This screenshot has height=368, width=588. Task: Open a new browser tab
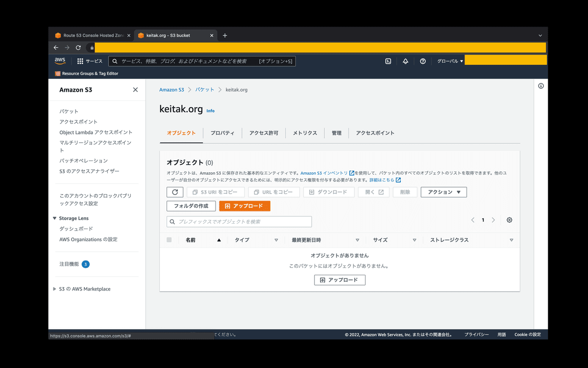[x=225, y=35]
